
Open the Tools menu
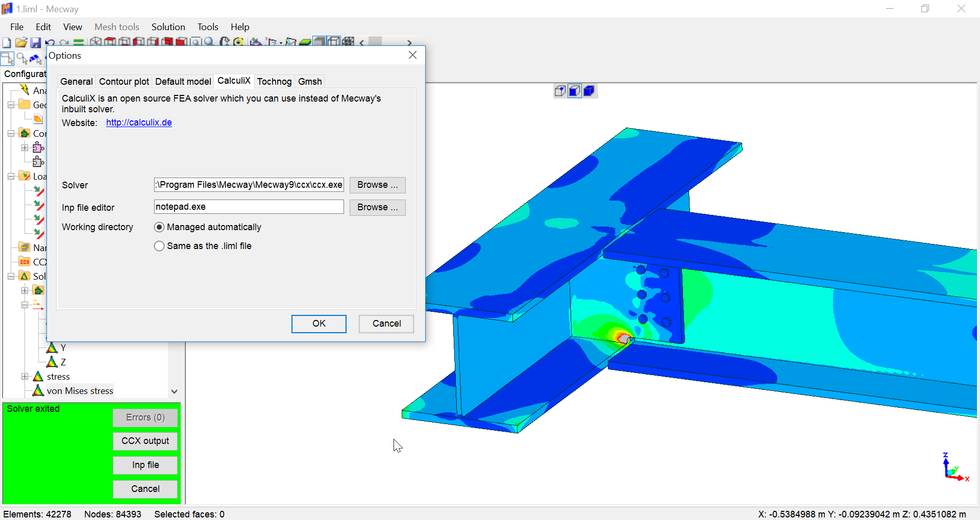click(x=208, y=27)
